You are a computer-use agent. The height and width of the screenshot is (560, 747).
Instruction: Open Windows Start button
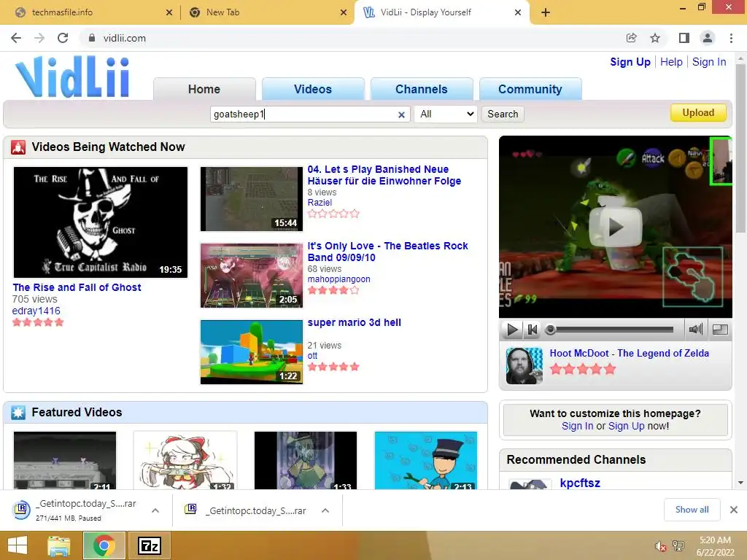[x=18, y=545]
